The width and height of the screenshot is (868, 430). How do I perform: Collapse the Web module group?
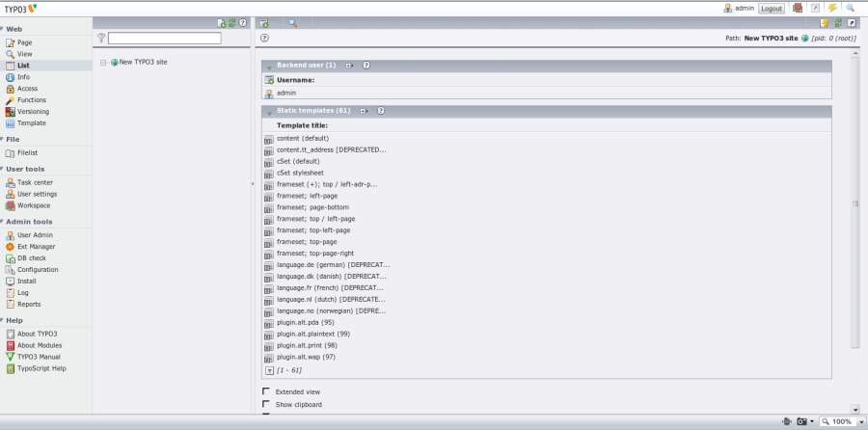(2, 29)
